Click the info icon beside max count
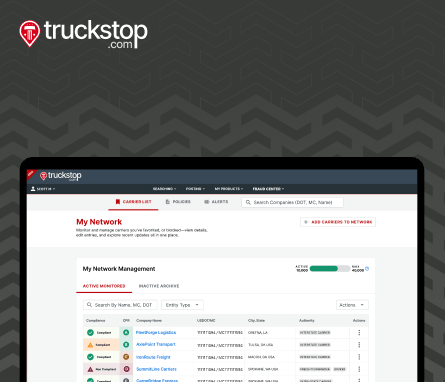 tap(367, 269)
